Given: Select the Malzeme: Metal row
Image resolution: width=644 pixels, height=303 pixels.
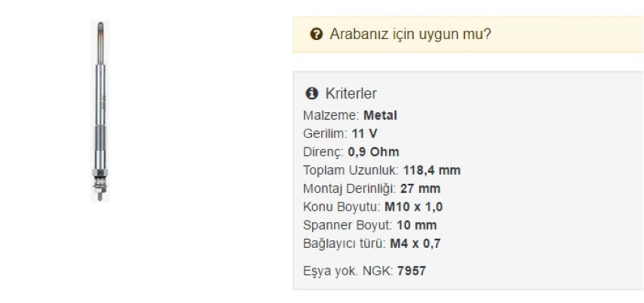Looking at the screenshot, I should pyautogui.click(x=350, y=116).
